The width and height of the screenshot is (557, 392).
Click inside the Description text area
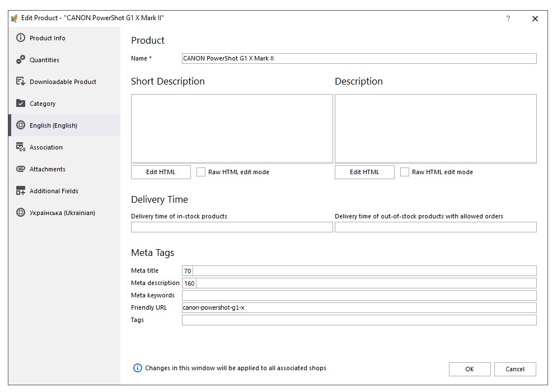436,129
